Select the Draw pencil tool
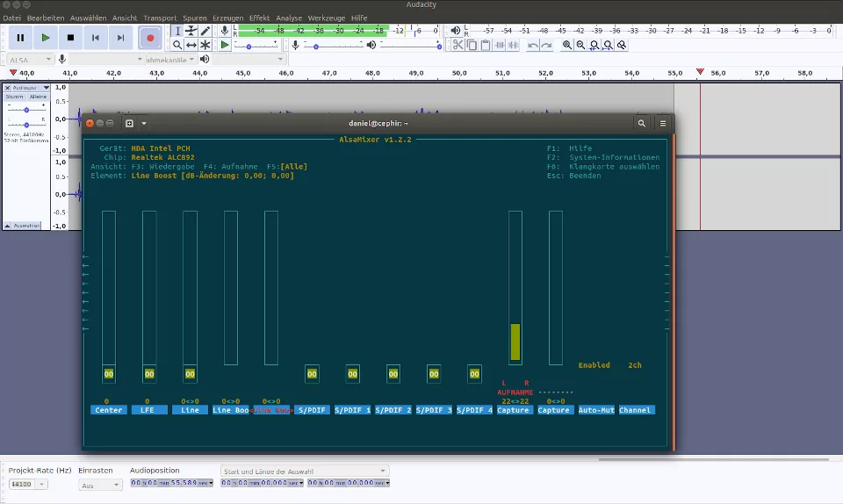The image size is (843, 504). pyautogui.click(x=205, y=31)
